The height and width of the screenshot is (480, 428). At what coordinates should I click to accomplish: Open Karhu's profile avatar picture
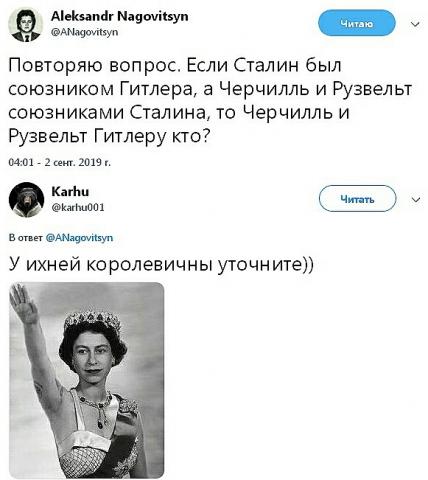point(26,200)
